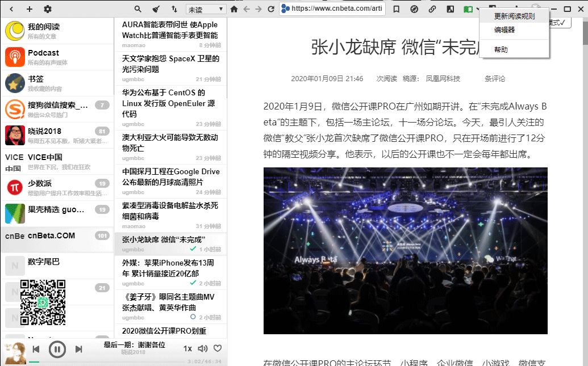Viewport: 588px width, 366px height.
Task: Change playback speed by clicking 1x
Action: (x=187, y=348)
